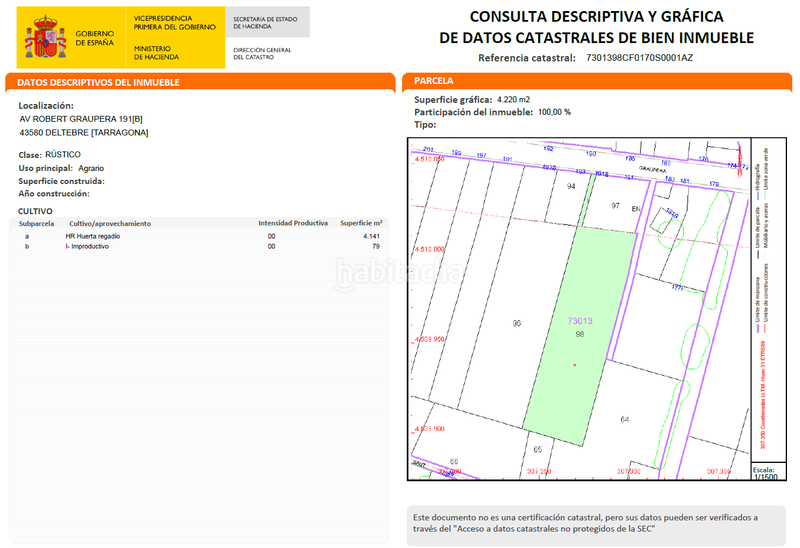Viewport: 800px width, 548px height.
Task: Click the Escala 1/1500 scale box
Action: click(x=765, y=473)
